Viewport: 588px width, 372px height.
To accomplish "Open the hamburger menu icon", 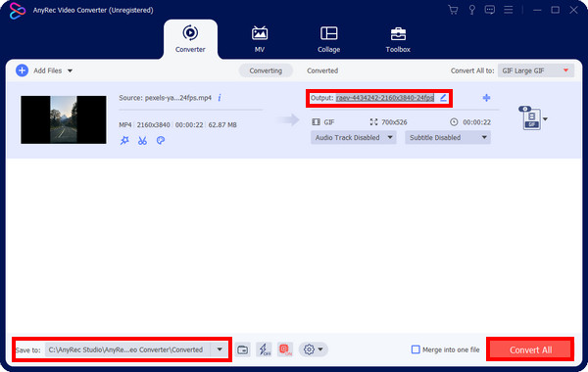I will click(x=508, y=10).
